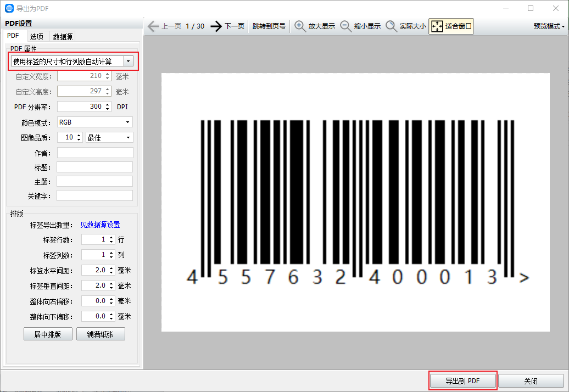
Task: Go to previous page with left arrow
Action: [153, 26]
